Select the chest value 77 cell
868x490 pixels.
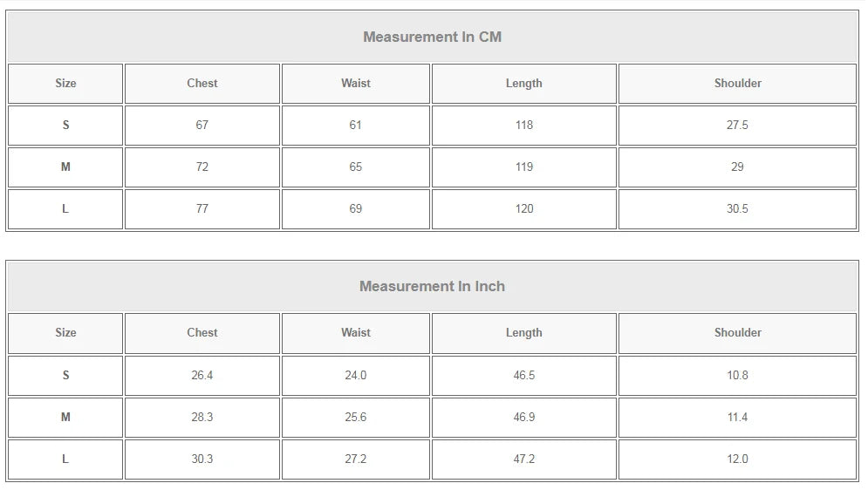[202, 209]
